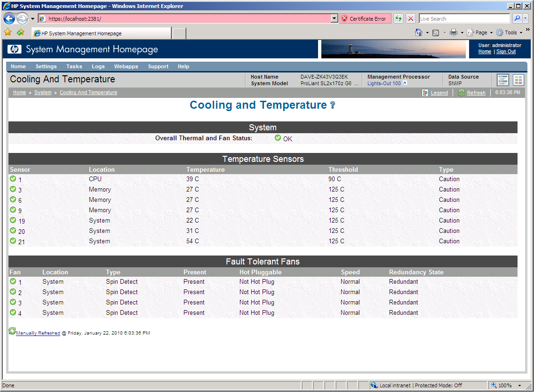The image size is (534, 392).
Task: Click the browser Forward arrow button
Action: (x=23, y=18)
